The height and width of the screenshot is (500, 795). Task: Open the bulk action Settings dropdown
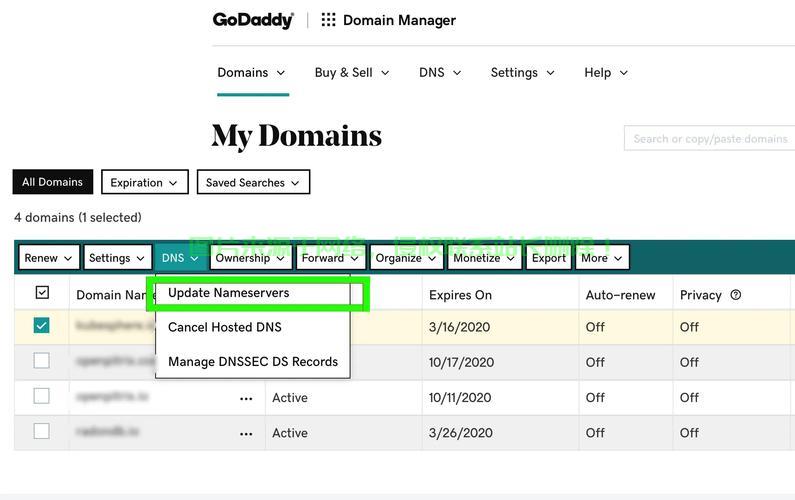point(117,258)
